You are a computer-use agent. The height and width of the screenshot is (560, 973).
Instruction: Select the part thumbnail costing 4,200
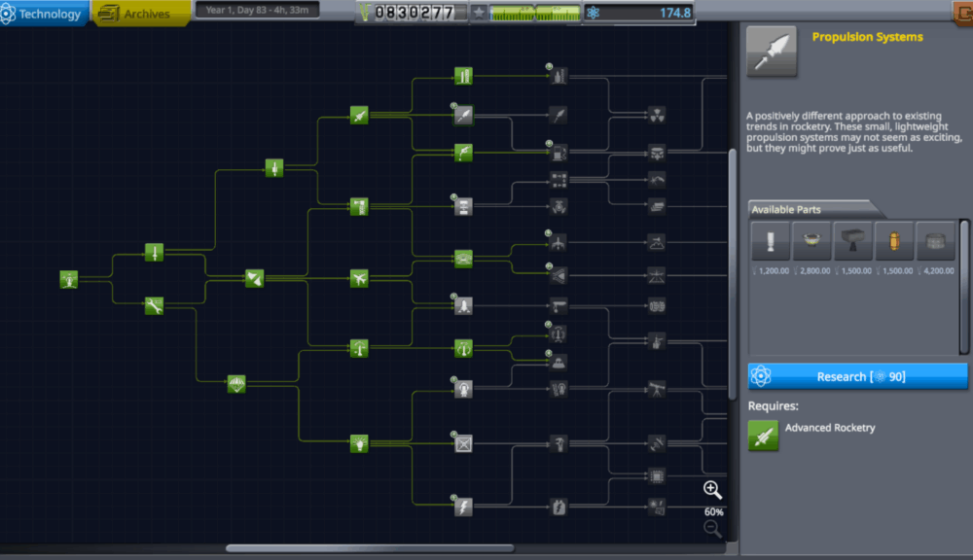click(x=937, y=241)
